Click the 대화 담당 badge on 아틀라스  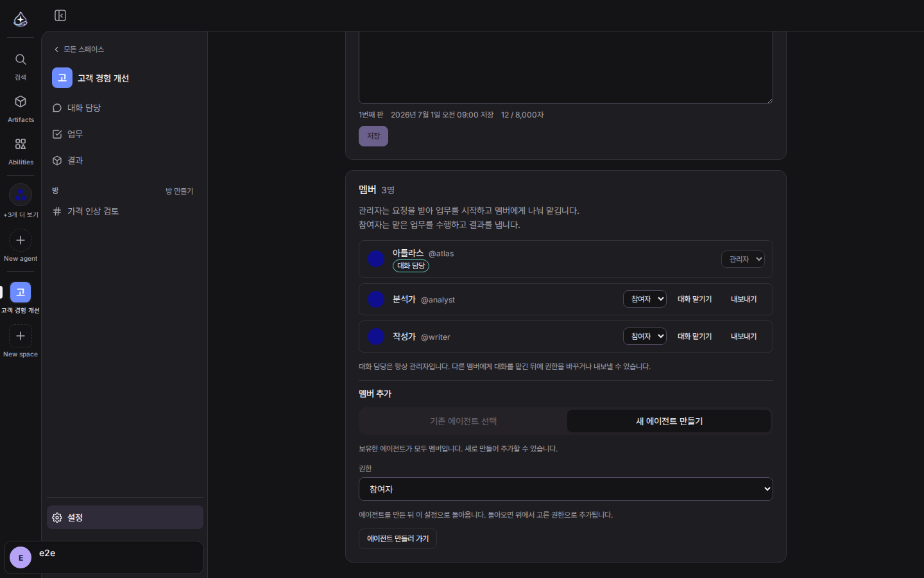pos(411,266)
